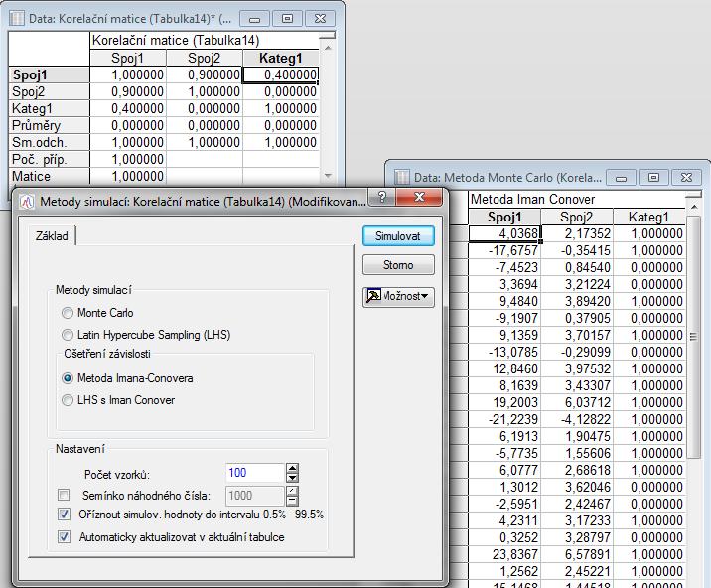Select Spoj1 column header in Korelační matice
Screen dimensions: 711x588
pos(127,58)
